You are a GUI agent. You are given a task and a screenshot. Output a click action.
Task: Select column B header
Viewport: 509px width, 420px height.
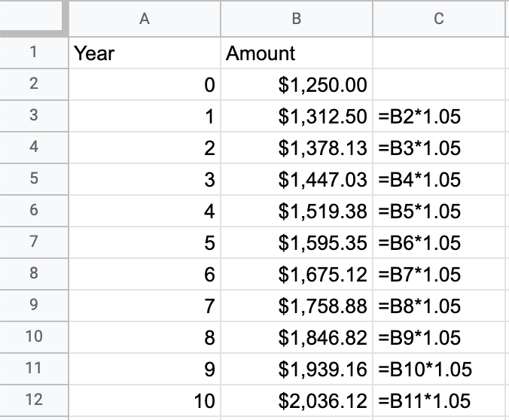click(297, 19)
